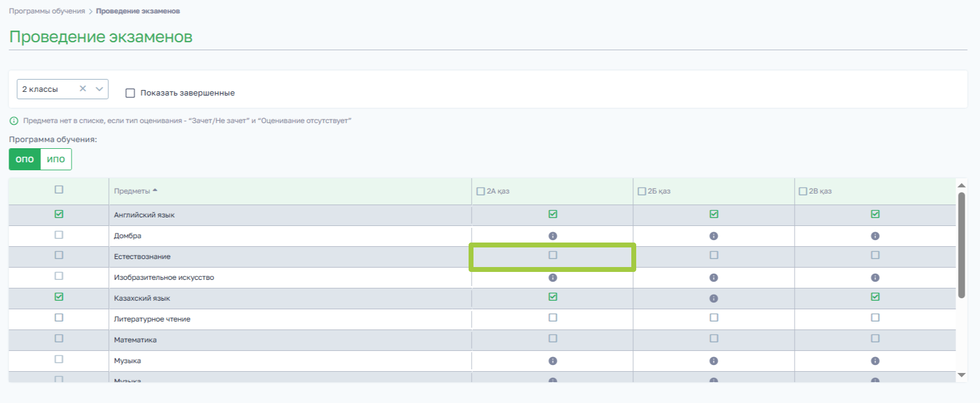Click the 'Изобразительное искусство' subject cell
Screen dimensions: 980x403
[290, 277]
